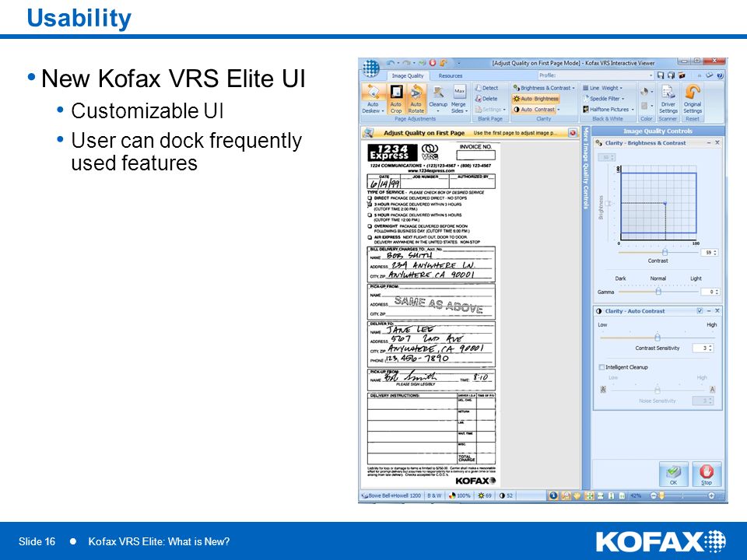747x560 pixels.
Task: Toggle the Auto Deskew button
Action: [373, 99]
